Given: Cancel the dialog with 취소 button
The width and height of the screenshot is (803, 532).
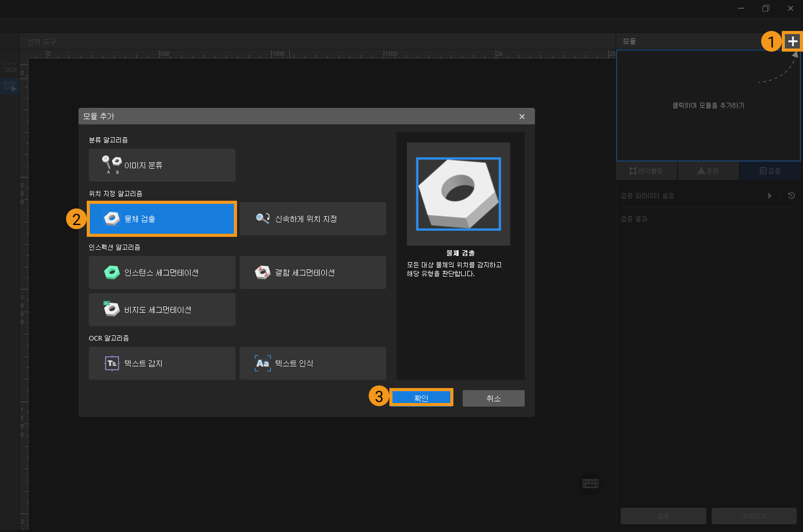Looking at the screenshot, I should pos(494,398).
